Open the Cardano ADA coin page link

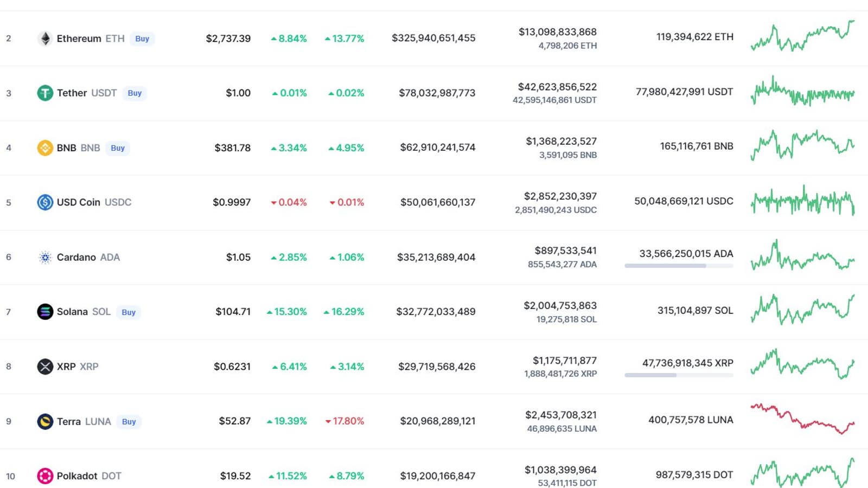coord(88,258)
